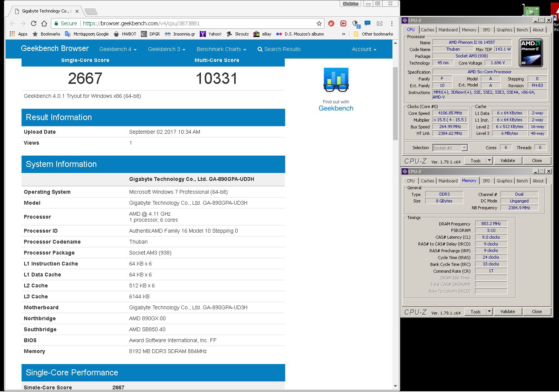Open D.S. Mouzos's albums bookmark
This screenshot has height=392, width=559.
(x=300, y=34)
